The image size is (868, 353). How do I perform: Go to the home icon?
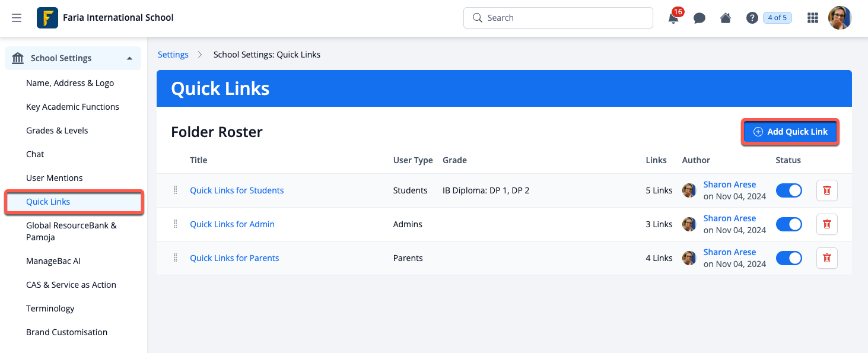point(725,18)
